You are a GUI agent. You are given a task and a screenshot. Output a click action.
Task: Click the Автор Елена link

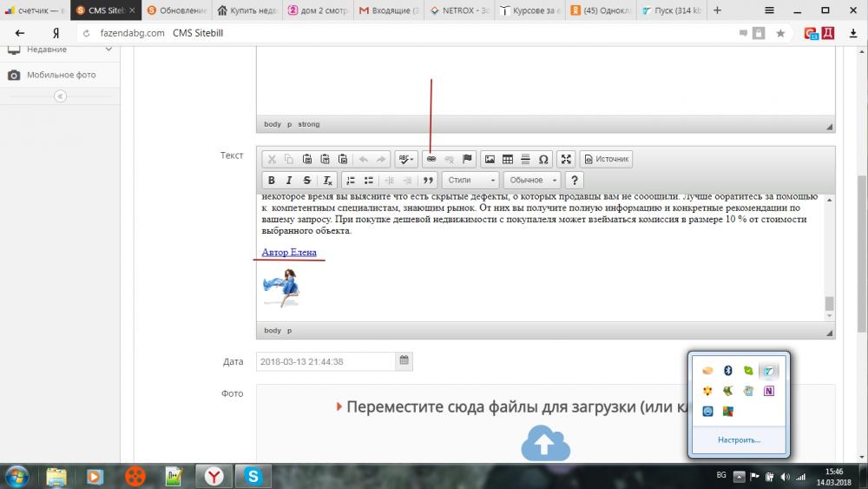(x=289, y=252)
